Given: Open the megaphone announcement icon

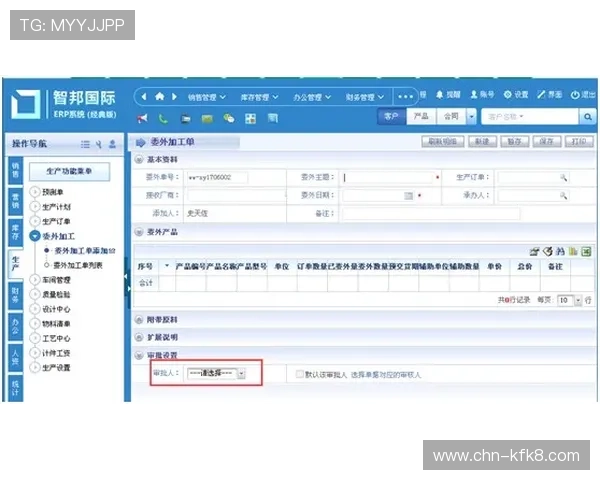Looking at the screenshot, I should pos(142,119).
